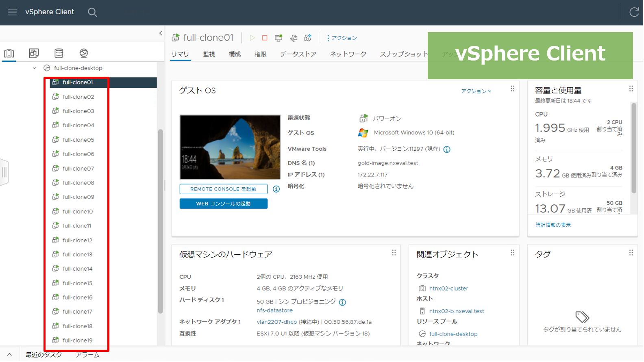This screenshot has width=644, height=362.
Task: Click drag handle of 容量と使用量 card
Action: tap(631, 89)
